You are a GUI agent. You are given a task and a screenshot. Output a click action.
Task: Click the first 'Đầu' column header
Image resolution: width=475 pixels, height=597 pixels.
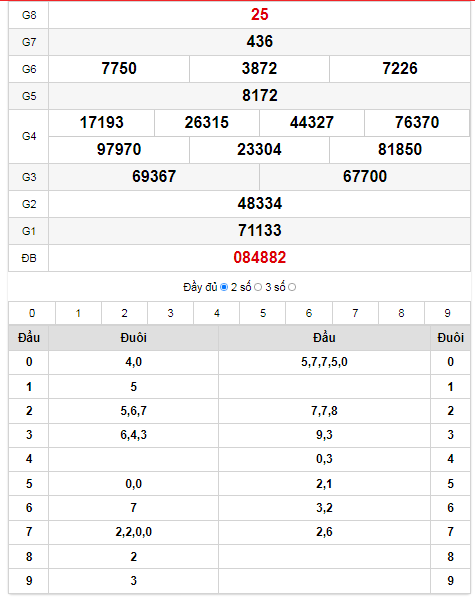coord(29,338)
